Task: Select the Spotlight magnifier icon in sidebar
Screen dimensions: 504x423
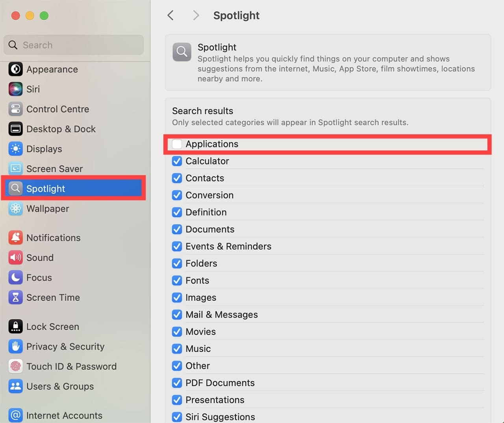Action: point(16,188)
